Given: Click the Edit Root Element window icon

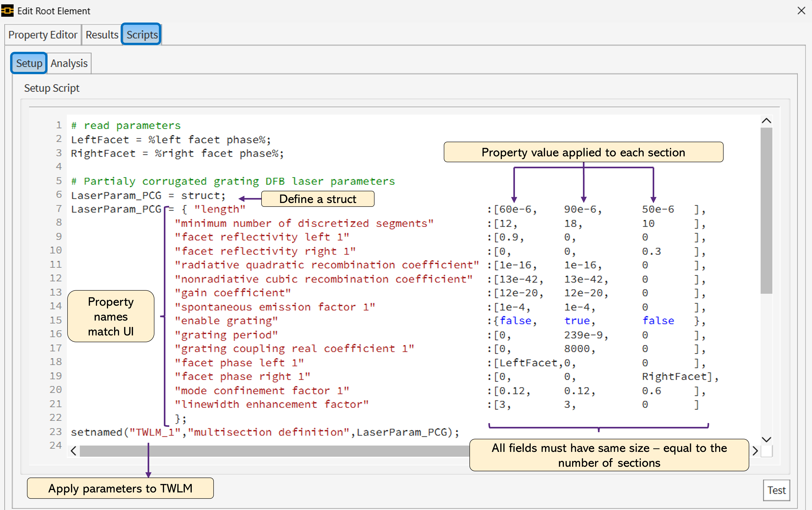Looking at the screenshot, I should [x=7, y=11].
